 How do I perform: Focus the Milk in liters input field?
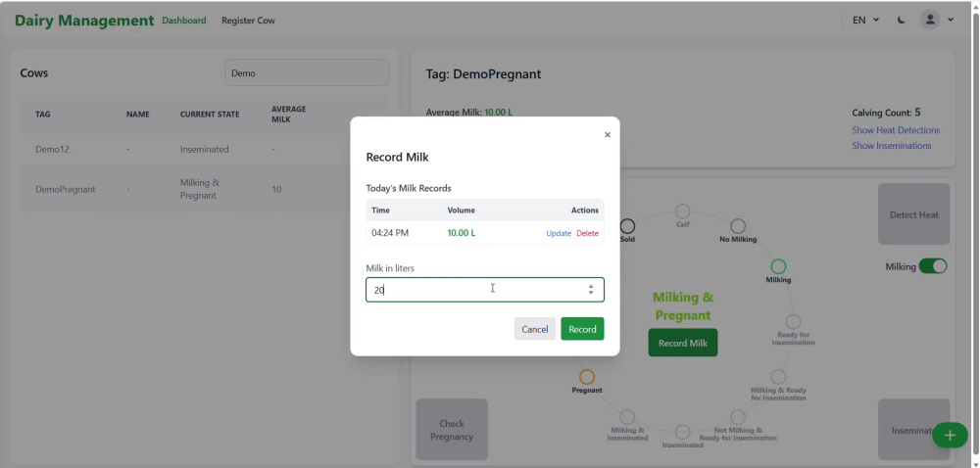[485, 290]
